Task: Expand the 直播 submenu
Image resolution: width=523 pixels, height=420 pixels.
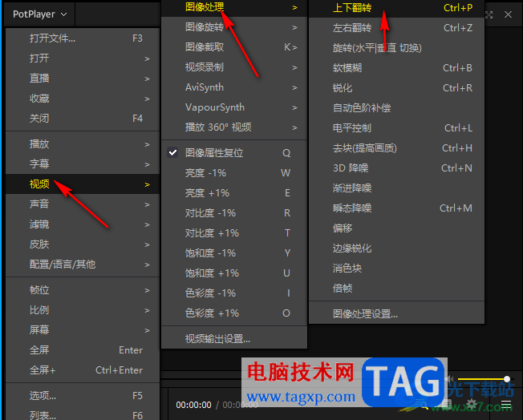Action: (83, 79)
